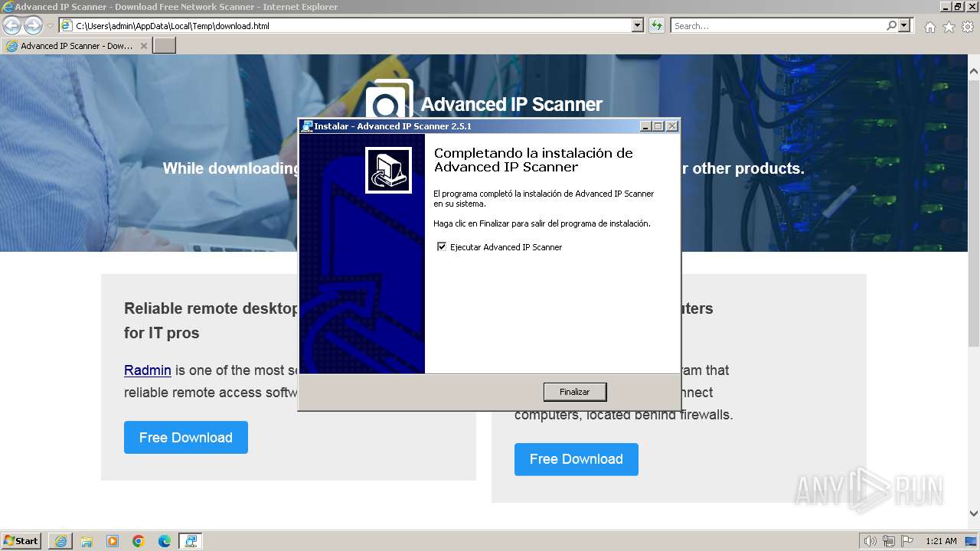Open IE Home page icon
This screenshot has height=551, width=980.
tap(929, 27)
